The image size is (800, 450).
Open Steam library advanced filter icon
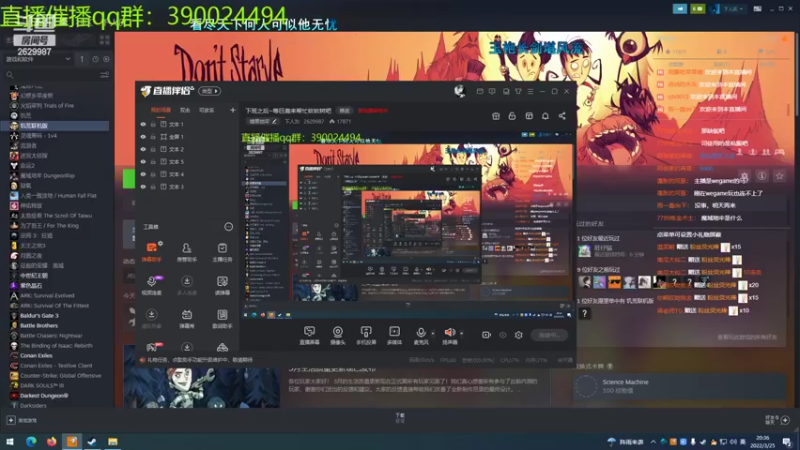tap(105, 74)
